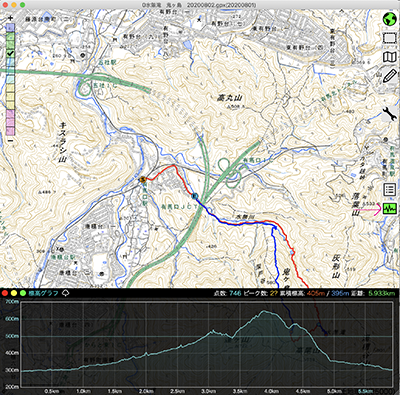Open the list panel icon

point(389,189)
